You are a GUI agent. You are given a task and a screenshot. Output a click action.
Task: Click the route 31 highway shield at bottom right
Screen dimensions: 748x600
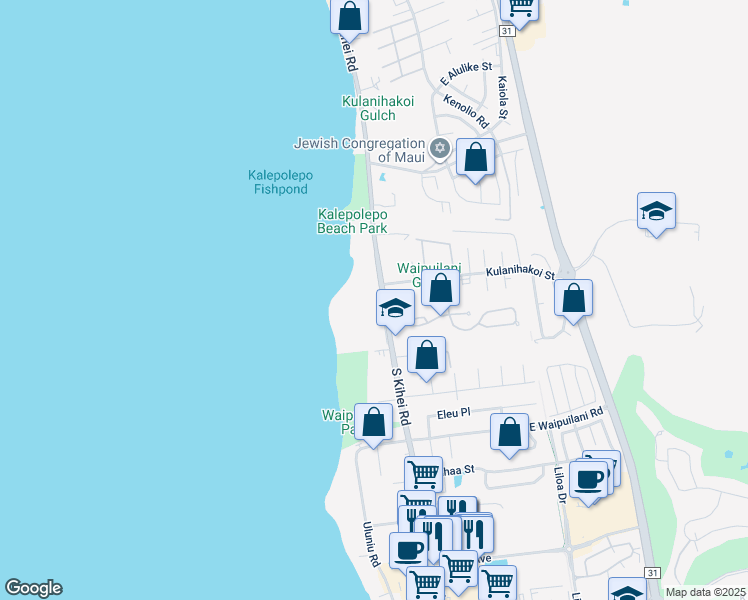[652, 573]
